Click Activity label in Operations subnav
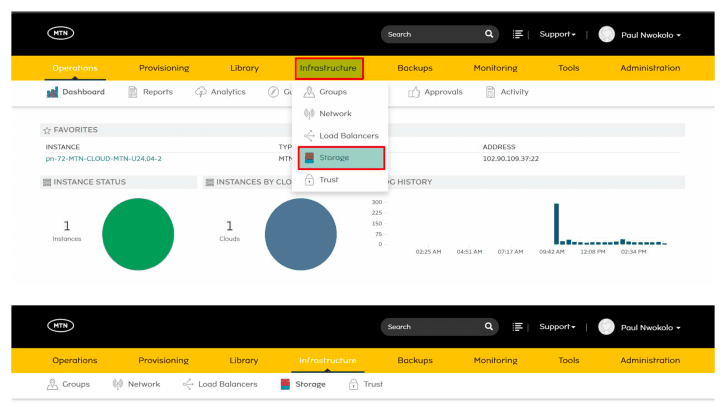The width and height of the screenshot is (720, 410). [515, 92]
